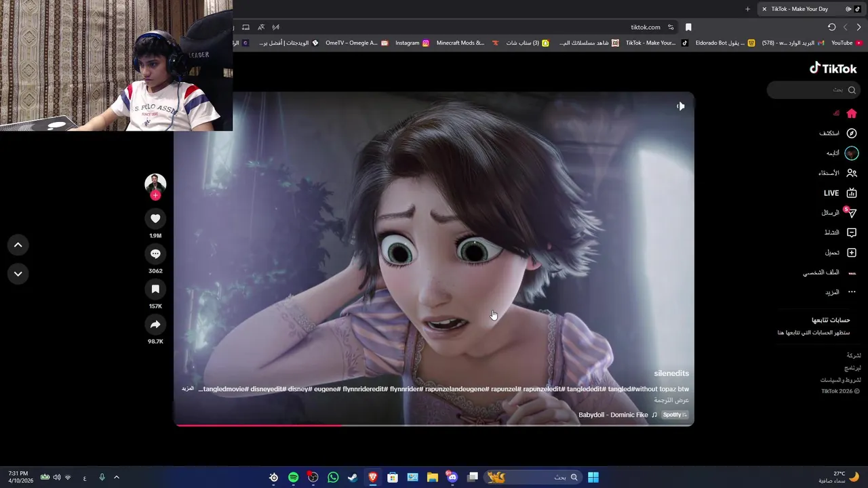Screen dimensions: 868x488
Task: Open OmeTV – Omegle bookmark
Action: (357, 43)
